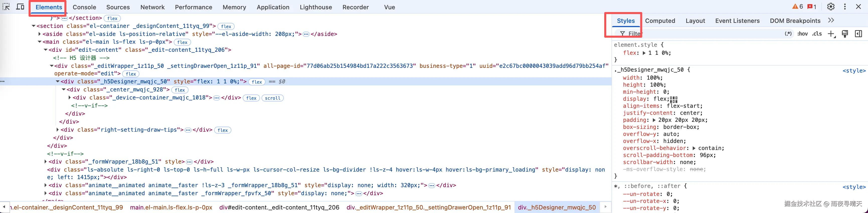The height and width of the screenshot is (213, 868).
Task: Open the rendering emulations paintbrush icon
Action: tap(845, 34)
